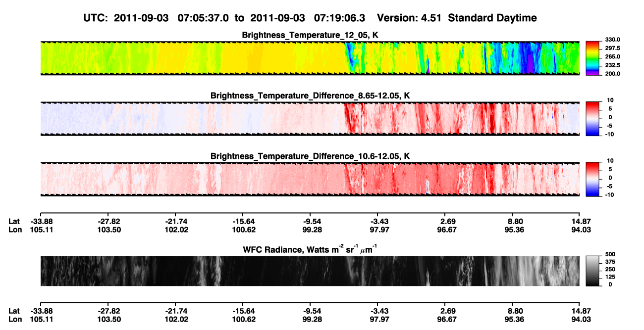Click the 297.5 colorbar tick label
Viewport: 644px width, 330px height.
(x=613, y=48)
